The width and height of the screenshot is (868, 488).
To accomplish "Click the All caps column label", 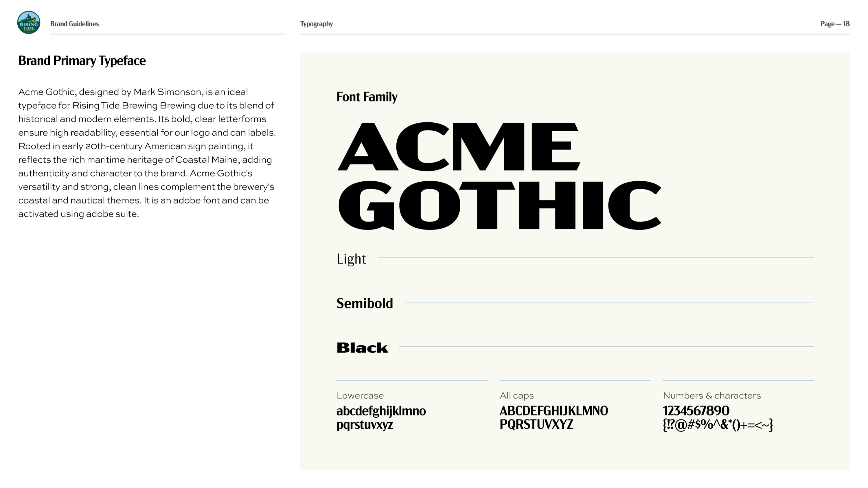I will coord(516,396).
